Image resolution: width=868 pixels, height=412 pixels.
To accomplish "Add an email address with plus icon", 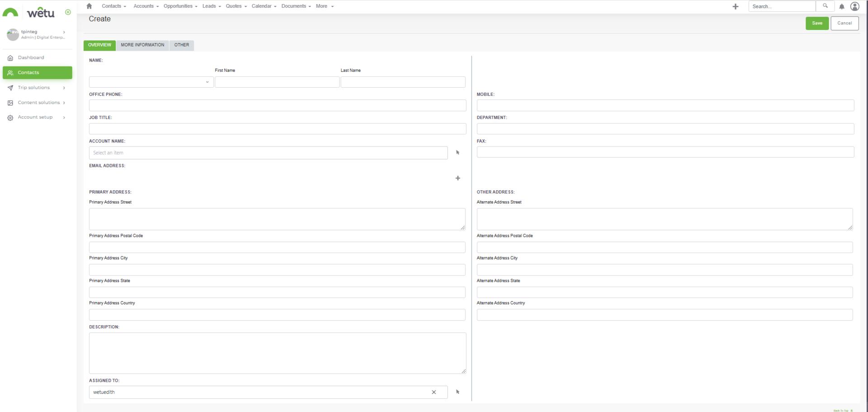I will pos(458,178).
